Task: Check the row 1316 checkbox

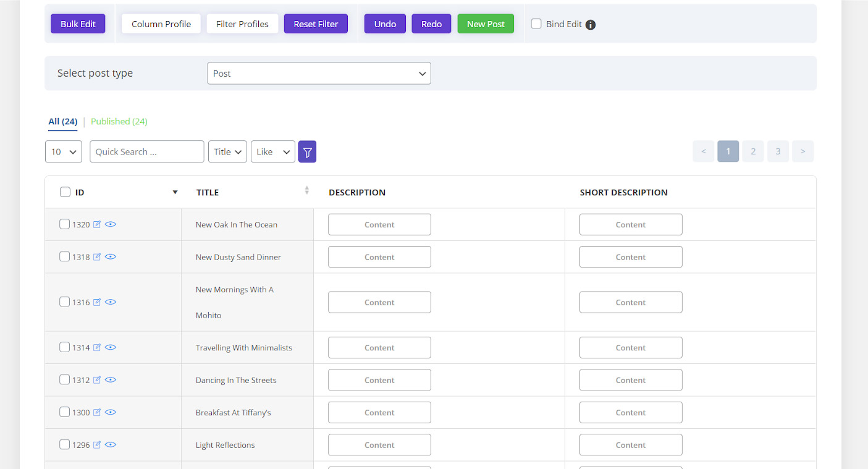Action: (64, 302)
